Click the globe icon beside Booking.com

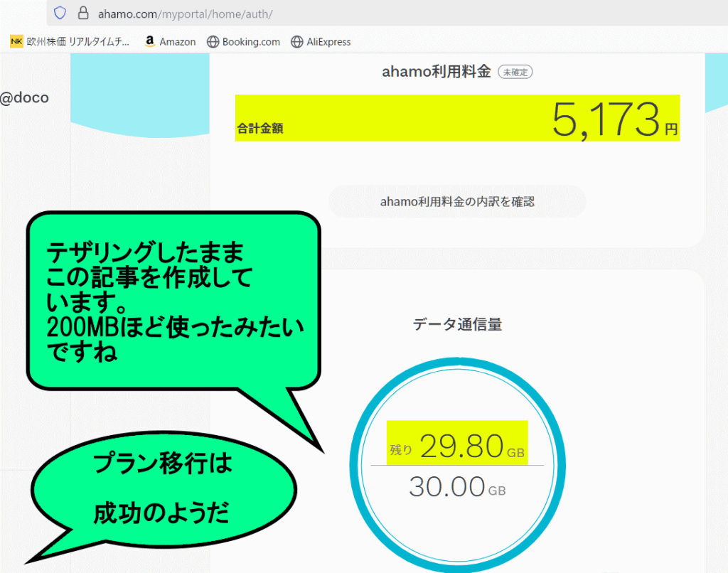tap(213, 42)
